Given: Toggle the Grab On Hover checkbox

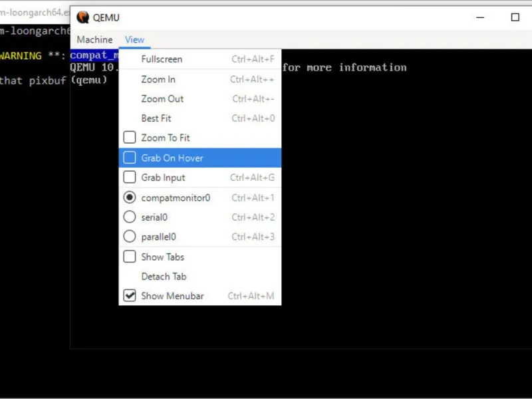Looking at the screenshot, I should pos(129,158).
